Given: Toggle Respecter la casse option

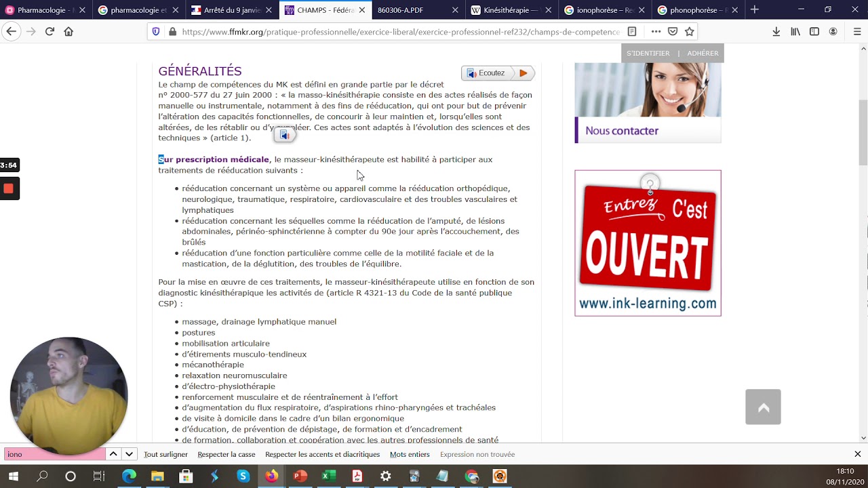Looking at the screenshot, I should [226, 454].
